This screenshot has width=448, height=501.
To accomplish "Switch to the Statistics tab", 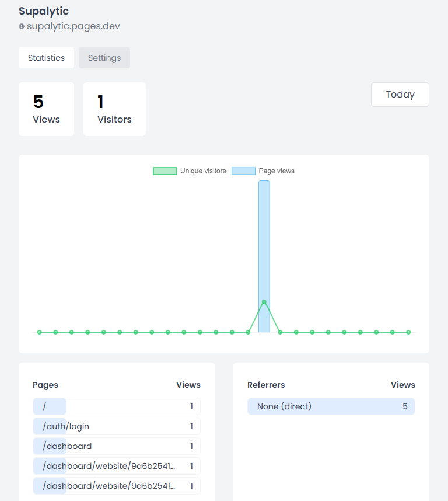I will tap(46, 58).
